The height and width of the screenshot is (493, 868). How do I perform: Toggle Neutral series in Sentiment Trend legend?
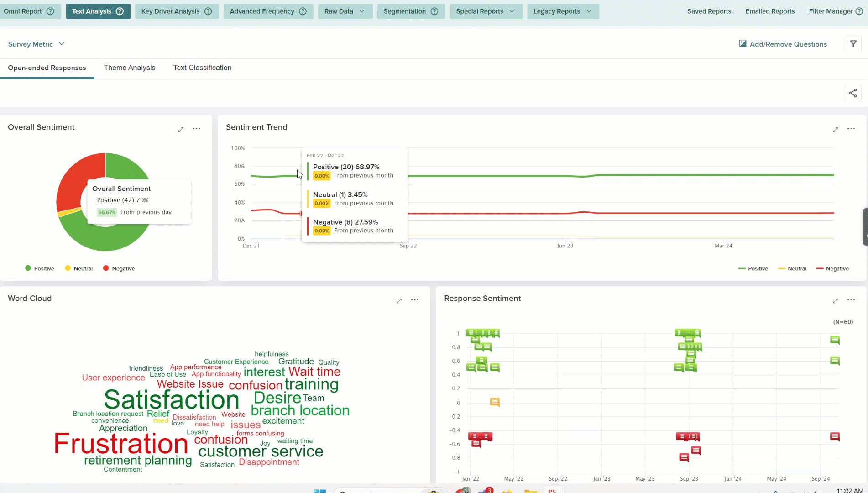coord(792,268)
